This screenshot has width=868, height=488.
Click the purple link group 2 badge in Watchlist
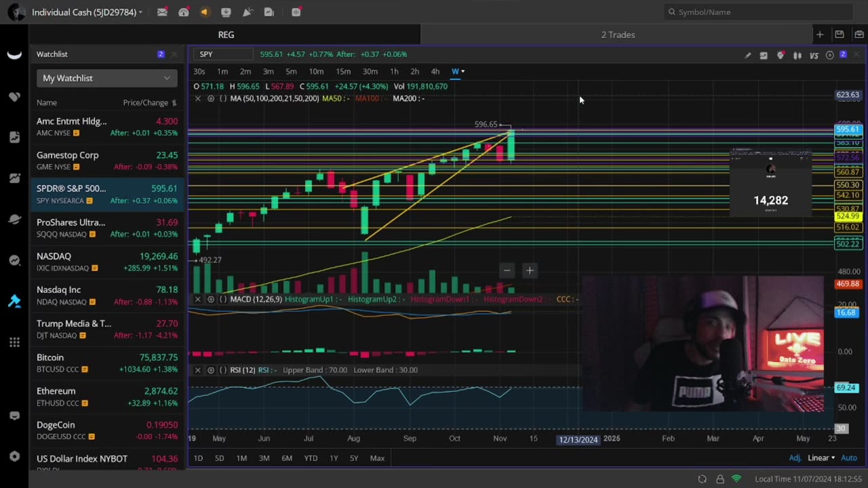pyautogui.click(x=161, y=54)
